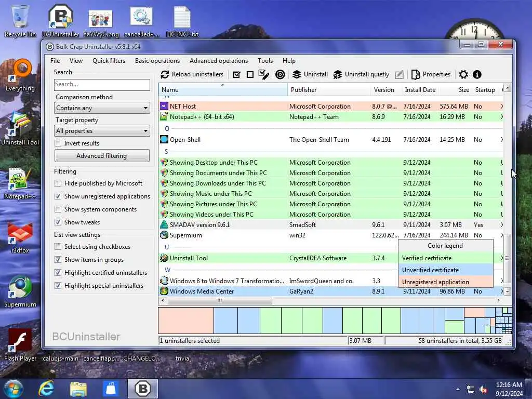Enable Select using checkboxes
Screen dimensions: 532x399
click(58, 247)
